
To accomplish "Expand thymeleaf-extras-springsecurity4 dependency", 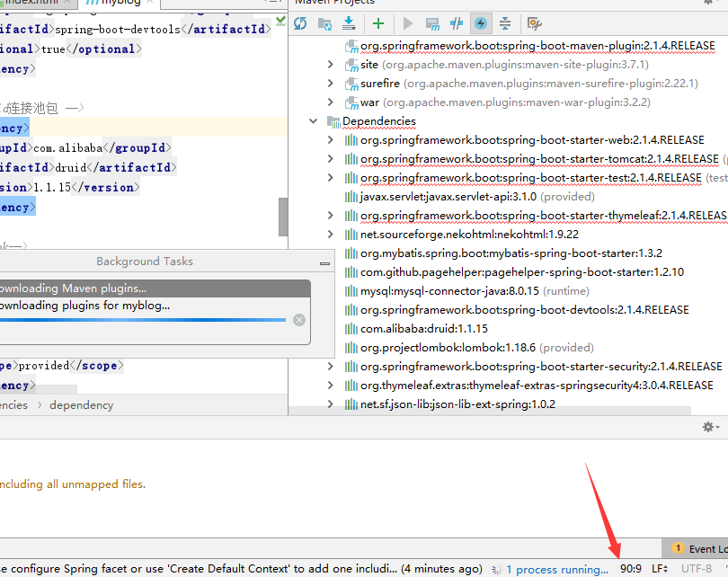I will 330,386.
